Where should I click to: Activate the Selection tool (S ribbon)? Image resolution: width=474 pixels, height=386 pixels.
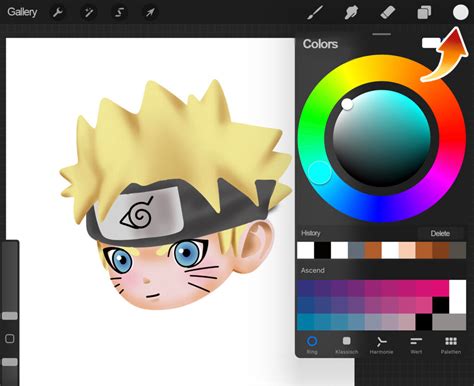(119, 13)
